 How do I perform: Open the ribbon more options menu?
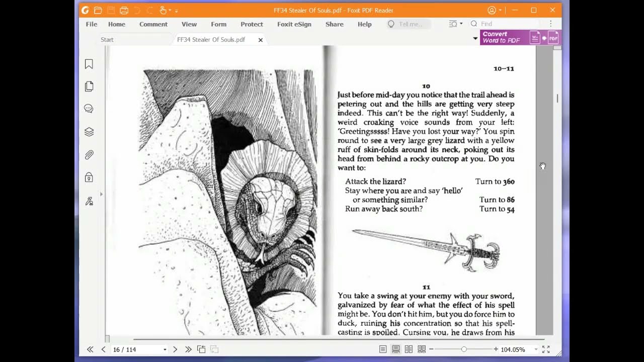[x=551, y=24]
